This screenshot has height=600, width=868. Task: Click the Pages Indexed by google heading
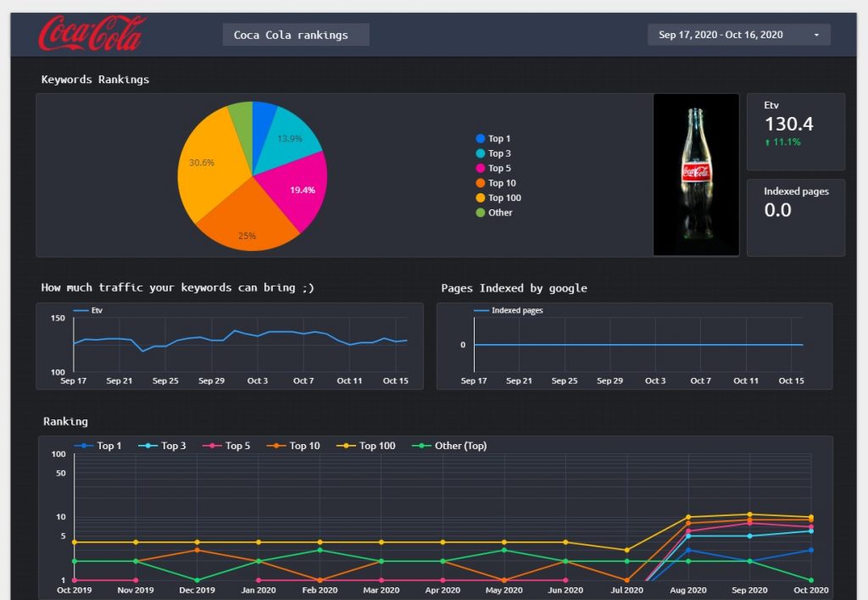[514, 288]
